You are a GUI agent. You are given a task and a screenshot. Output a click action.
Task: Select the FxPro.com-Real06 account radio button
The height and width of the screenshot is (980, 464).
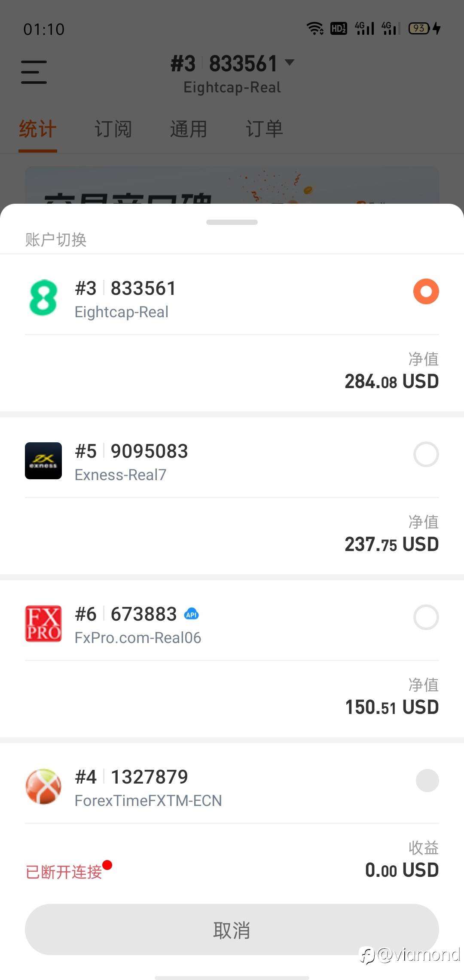pos(426,617)
